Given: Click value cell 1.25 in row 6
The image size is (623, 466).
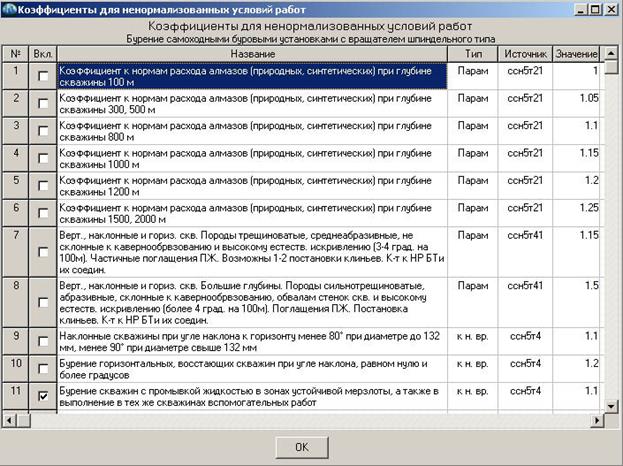Looking at the screenshot, I should tap(576, 213).
